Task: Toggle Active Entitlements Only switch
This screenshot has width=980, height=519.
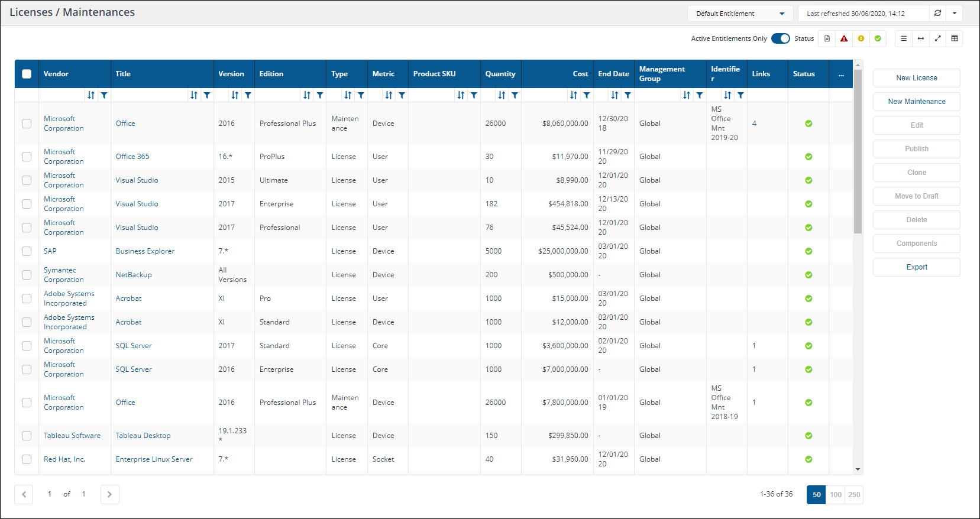Action: pyautogui.click(x=780, y=39)
